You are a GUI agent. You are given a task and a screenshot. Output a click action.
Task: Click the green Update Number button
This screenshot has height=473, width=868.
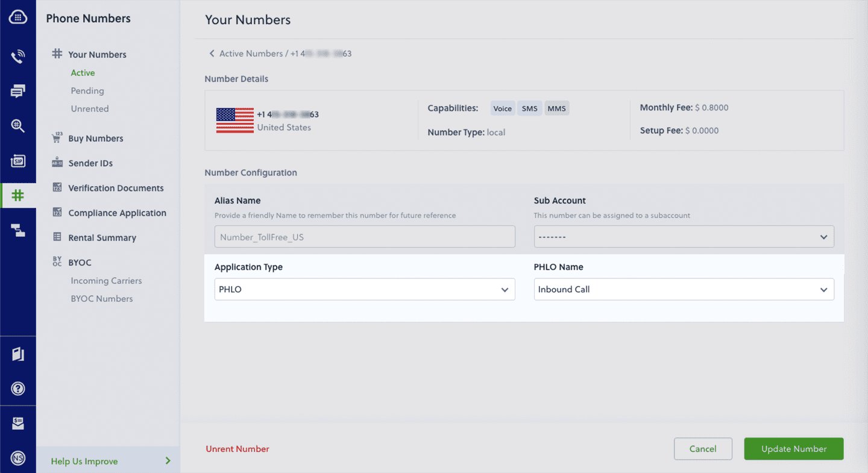click(x=793, y=448)
